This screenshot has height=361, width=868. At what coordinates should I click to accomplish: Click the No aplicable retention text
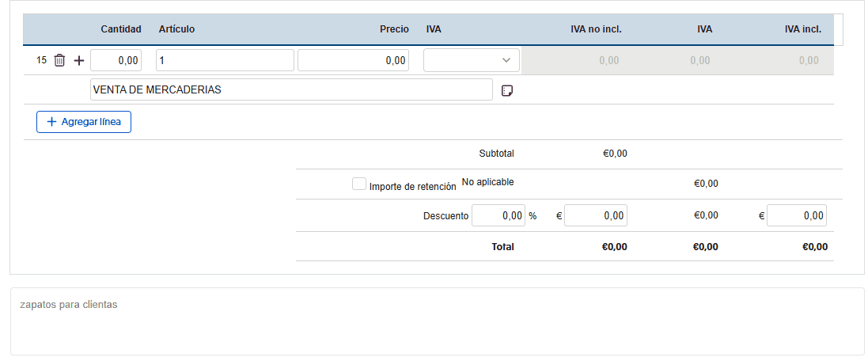tap(487, 182)
